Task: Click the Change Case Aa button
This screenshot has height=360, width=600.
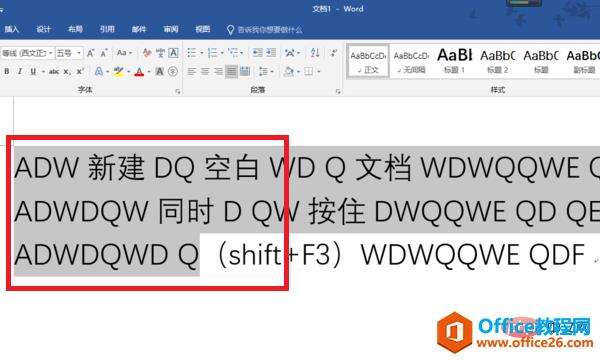Action: click(x=122, y=53)
